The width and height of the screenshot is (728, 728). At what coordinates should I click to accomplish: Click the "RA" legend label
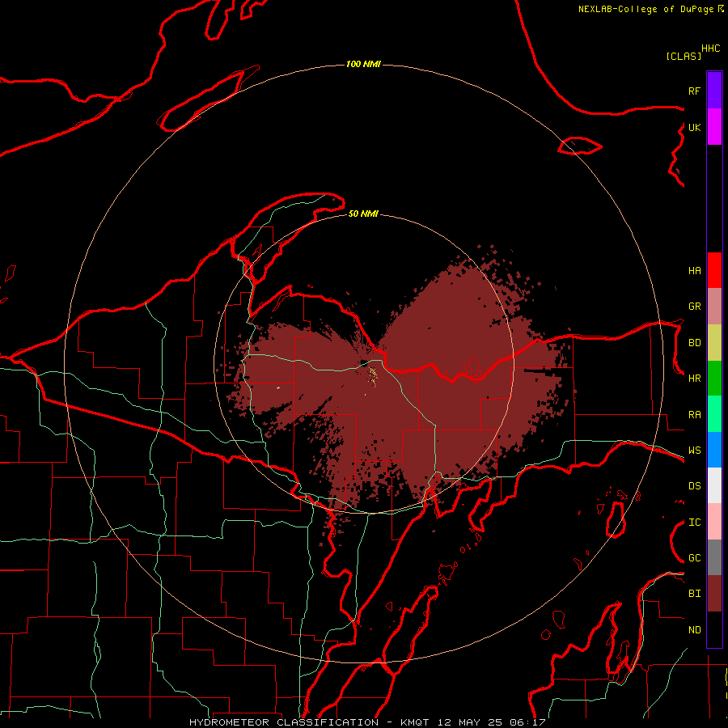(694, 415)
